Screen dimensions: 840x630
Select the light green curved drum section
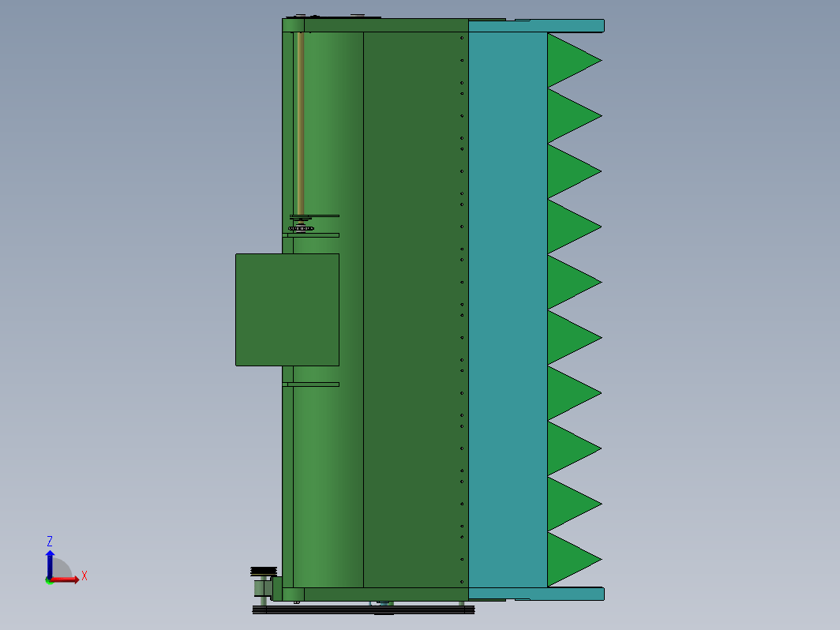[328, 309]
